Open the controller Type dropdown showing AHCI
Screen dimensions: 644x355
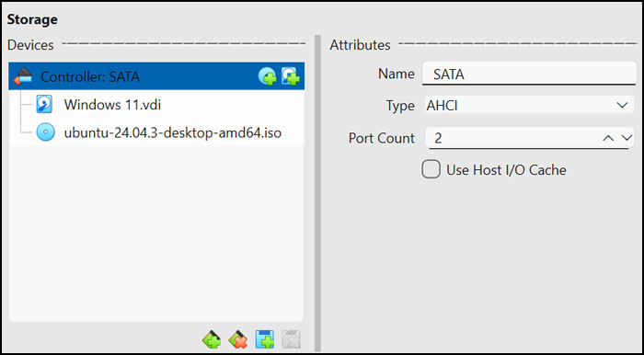click(x=529, y=106)
